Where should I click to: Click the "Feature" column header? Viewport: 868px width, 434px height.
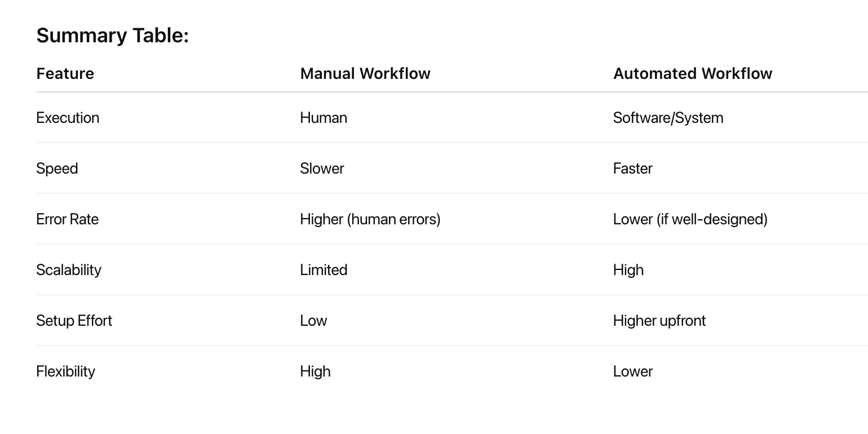pos(65,74)
